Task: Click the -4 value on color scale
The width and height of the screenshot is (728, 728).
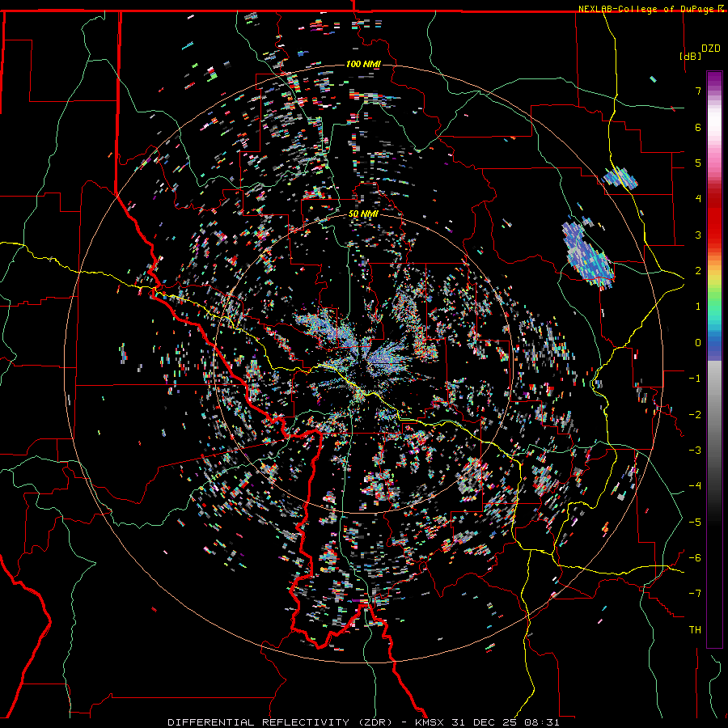Action: (x=695, y=486)
